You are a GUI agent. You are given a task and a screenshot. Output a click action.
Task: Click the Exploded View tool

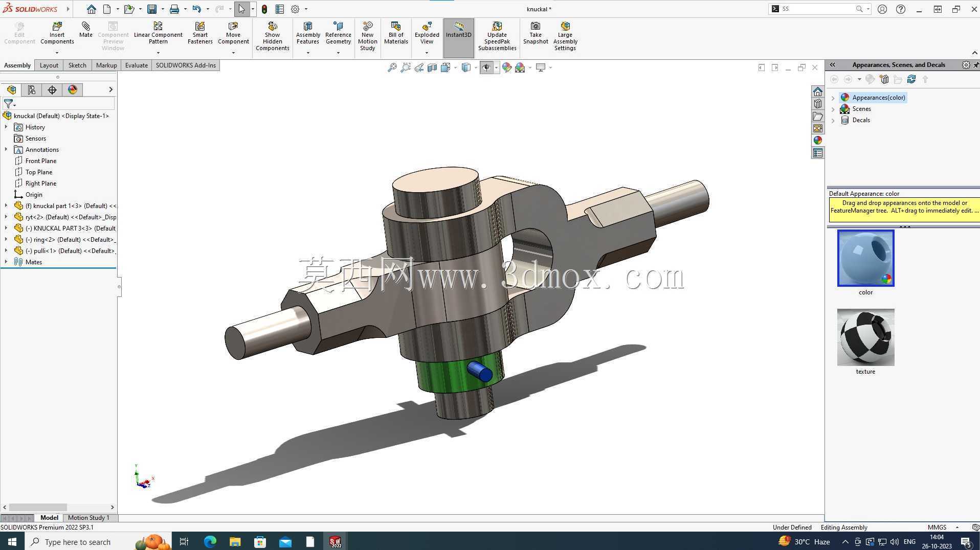pos(427,33)
